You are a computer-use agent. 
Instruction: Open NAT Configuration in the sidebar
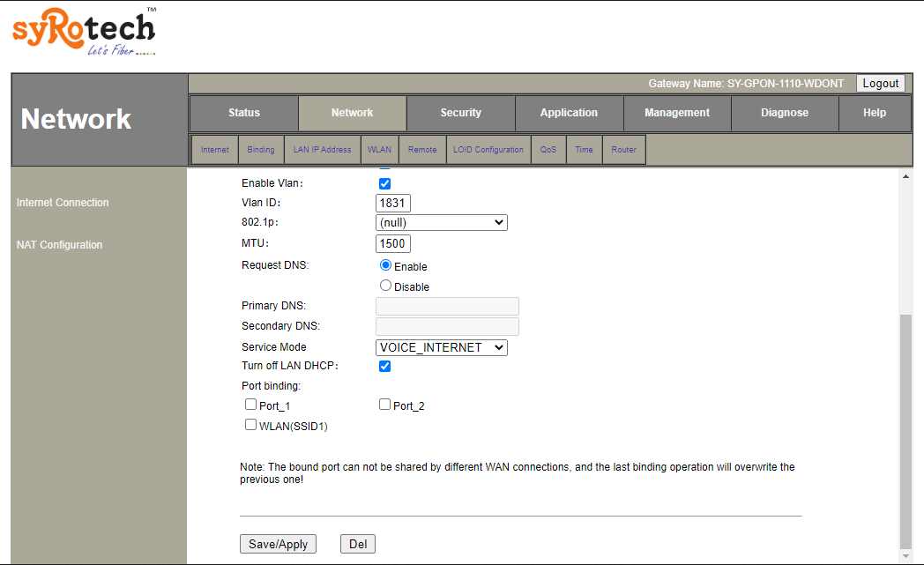pyautogui.click(x=59, y=245)
